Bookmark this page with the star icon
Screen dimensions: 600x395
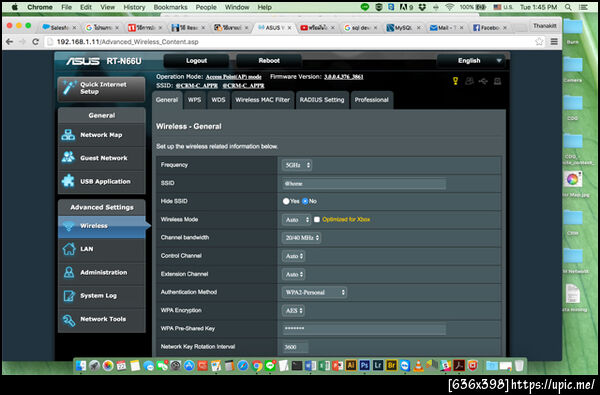tap(539, 42)
